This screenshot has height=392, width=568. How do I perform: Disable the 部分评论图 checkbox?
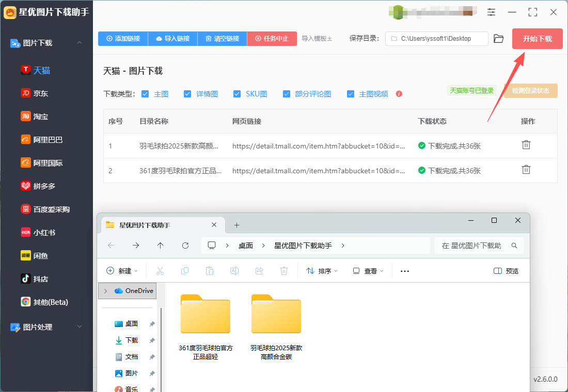click(287, 94)
